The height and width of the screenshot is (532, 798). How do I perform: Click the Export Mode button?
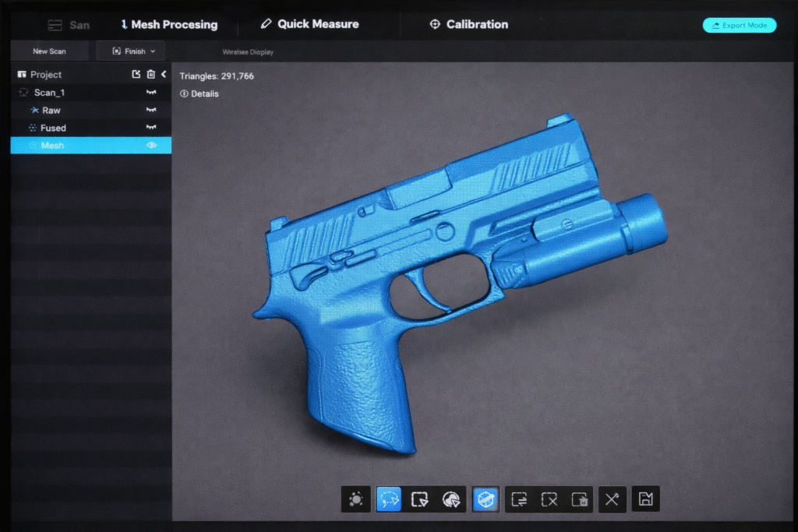click(739, 25)
